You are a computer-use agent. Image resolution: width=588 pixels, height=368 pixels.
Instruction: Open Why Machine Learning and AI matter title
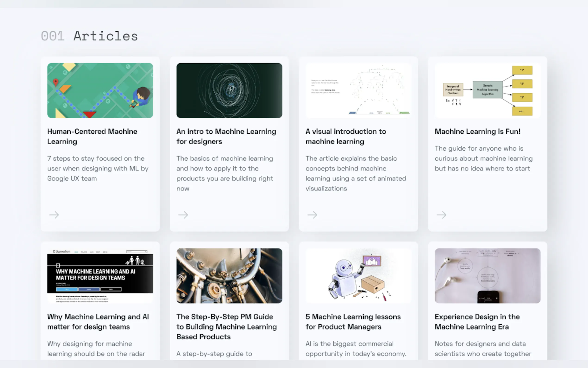[98, 321]
